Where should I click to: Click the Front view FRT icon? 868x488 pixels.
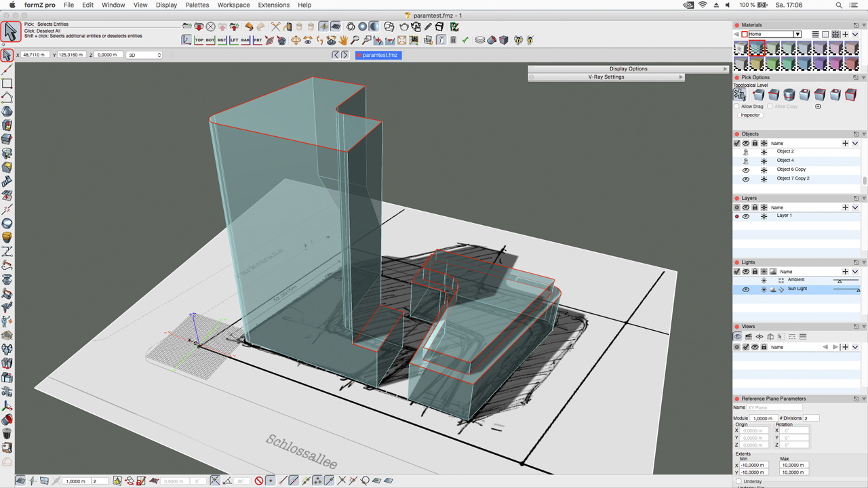pos(258,41)
